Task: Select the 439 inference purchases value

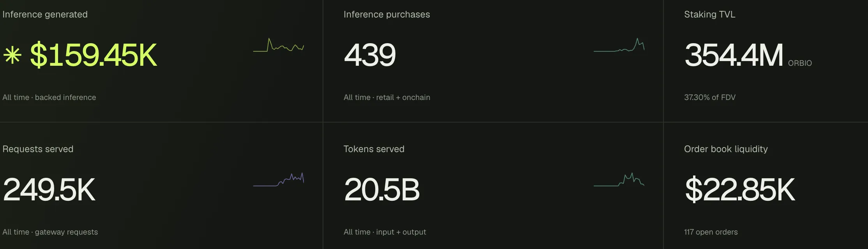Action: [x=370, y=55]
